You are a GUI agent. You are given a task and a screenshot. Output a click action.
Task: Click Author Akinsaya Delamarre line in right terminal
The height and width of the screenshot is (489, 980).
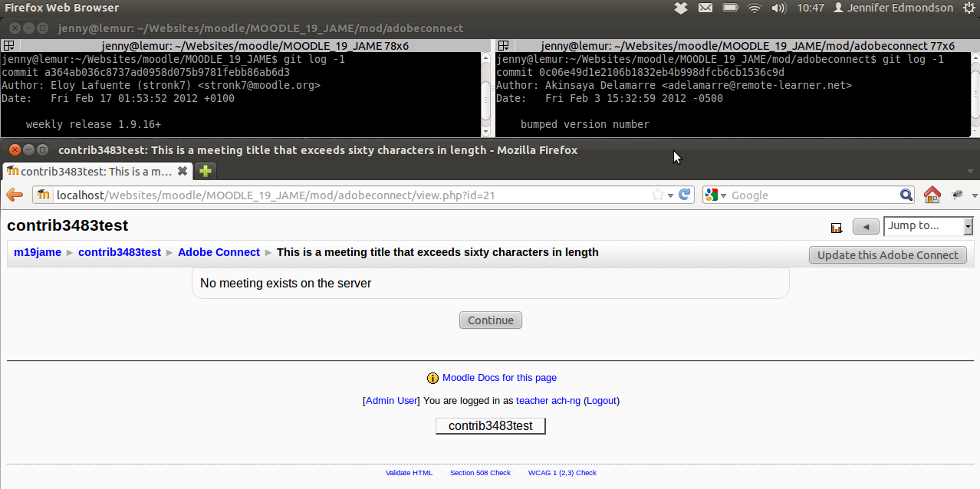tap(674, 85)
